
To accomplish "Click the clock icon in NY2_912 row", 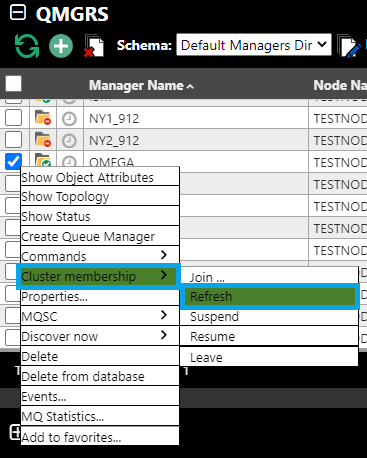I will (x=69, y=141).
